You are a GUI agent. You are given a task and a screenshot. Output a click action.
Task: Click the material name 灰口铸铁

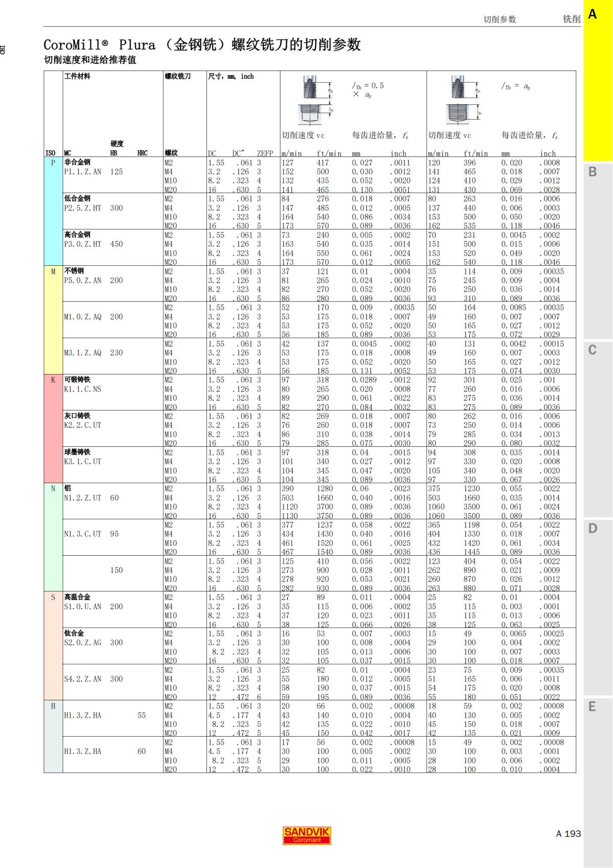(x=77, y=416)
